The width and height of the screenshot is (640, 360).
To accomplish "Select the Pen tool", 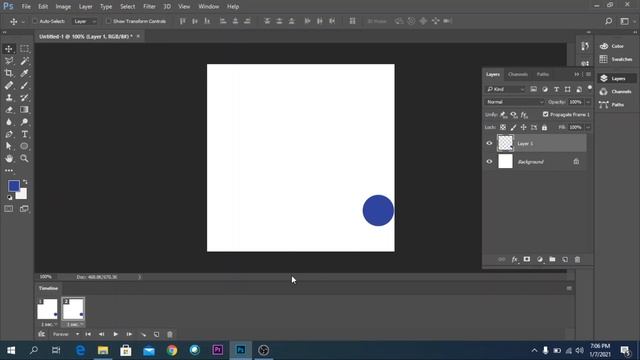I will click(x=9, y=134).
